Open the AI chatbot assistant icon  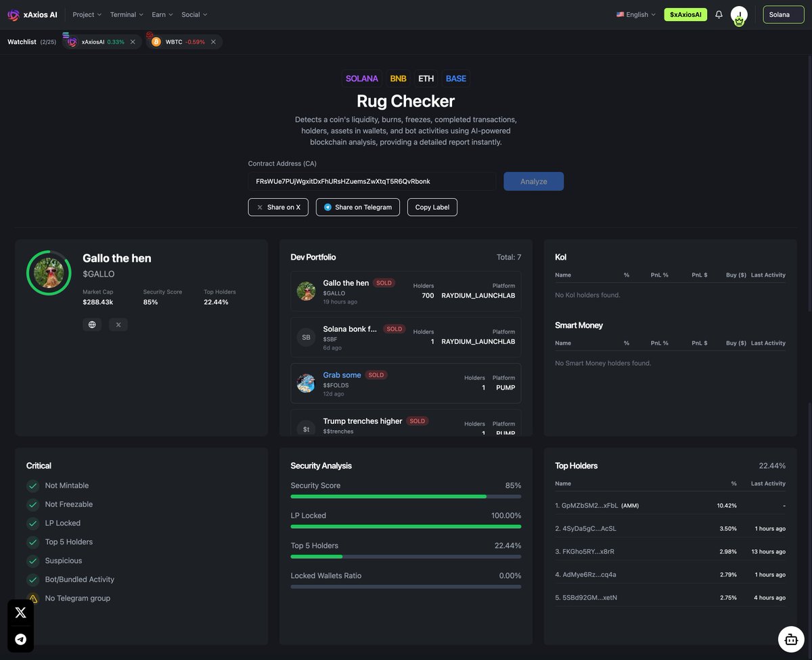[x=790, y=638]
